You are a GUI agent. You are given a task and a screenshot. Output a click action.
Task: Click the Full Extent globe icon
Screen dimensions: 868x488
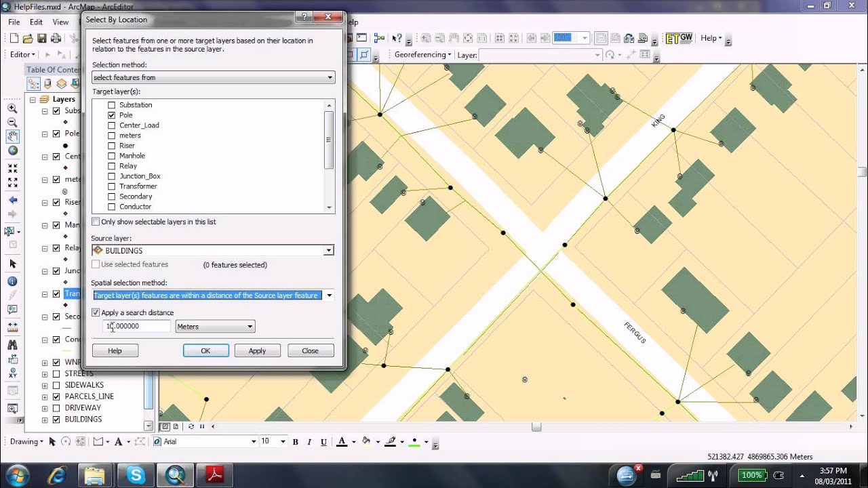click(12, 150)
